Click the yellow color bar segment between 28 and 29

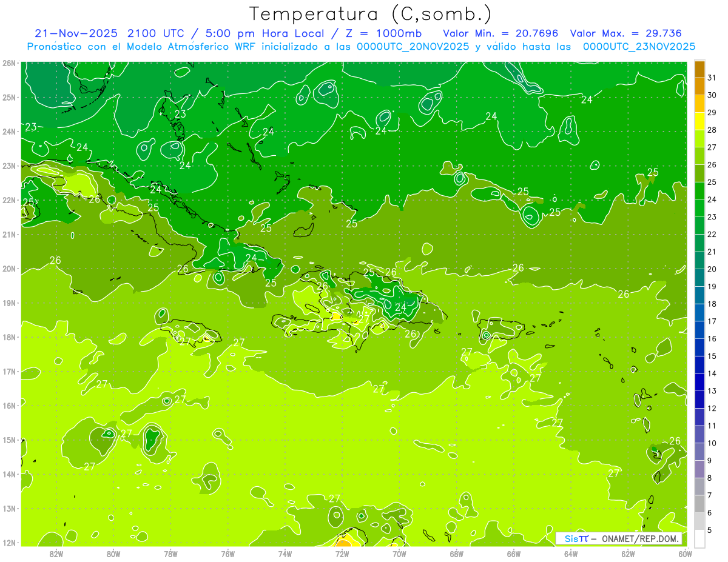tap(699, 121)
